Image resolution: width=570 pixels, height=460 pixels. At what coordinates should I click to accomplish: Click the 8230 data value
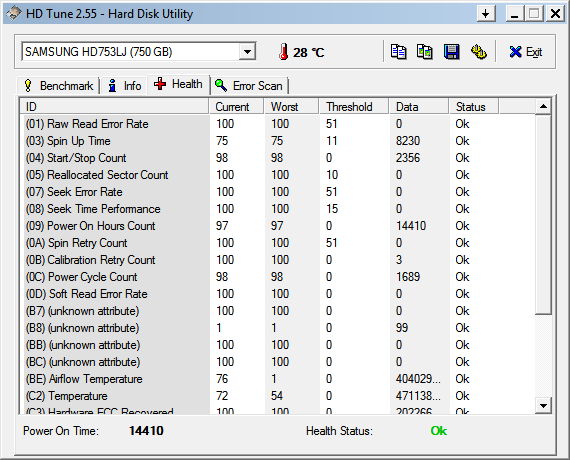coord(408,141)
